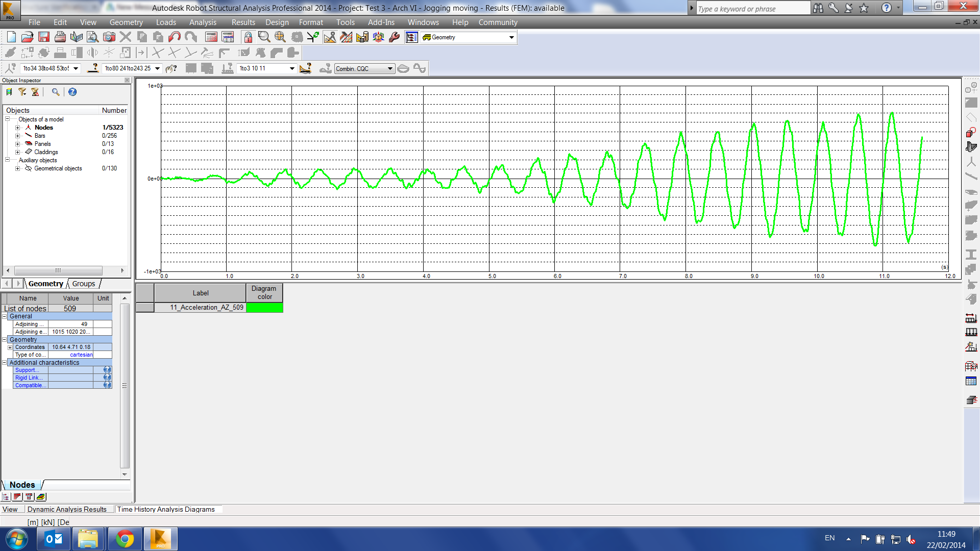The height and width of the screenshot is (551, 980).
Task: Open the Geometry layout dropdown
Action: (x=511, y=37)
